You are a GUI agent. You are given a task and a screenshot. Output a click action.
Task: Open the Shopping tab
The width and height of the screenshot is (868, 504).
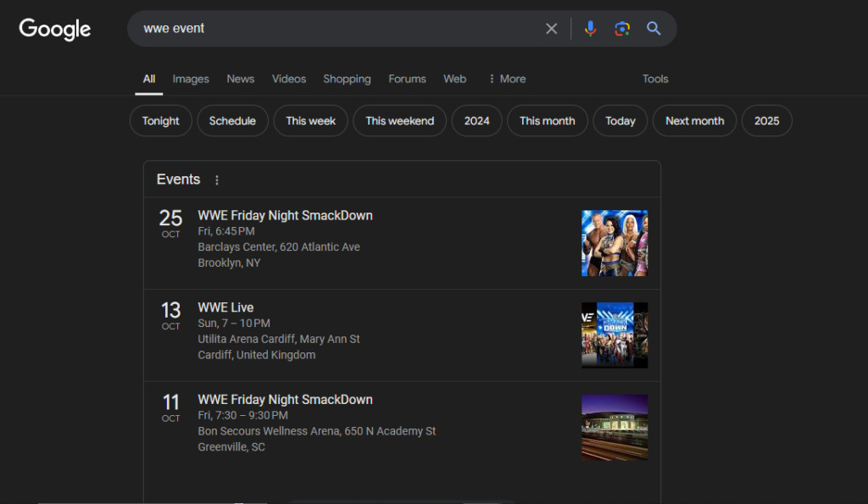tap(347, 79)
